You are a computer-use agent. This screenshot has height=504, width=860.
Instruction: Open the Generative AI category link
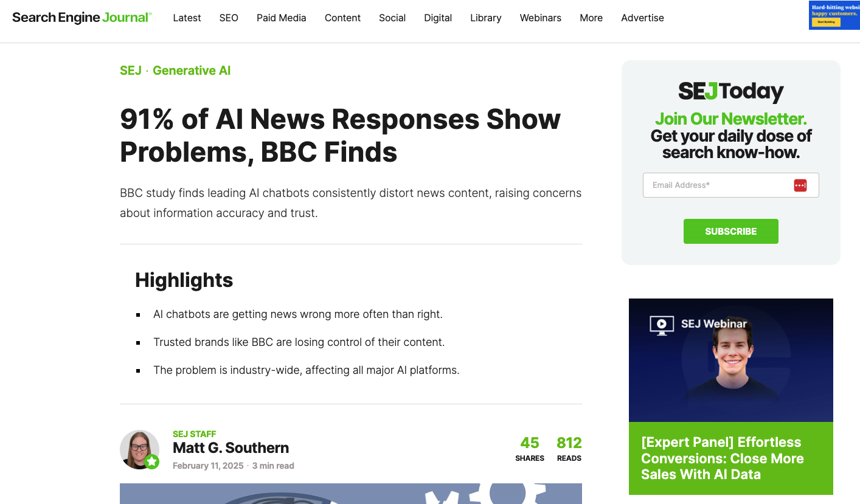[x=192, y=71]
